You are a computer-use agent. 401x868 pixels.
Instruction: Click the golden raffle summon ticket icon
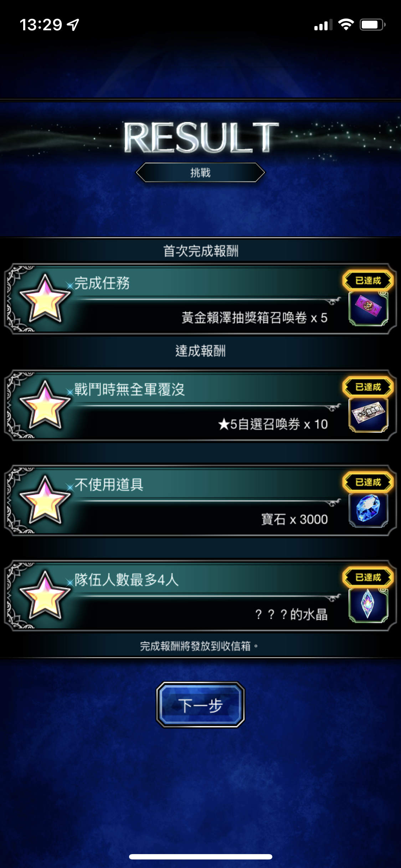click(x=368, y=308)
